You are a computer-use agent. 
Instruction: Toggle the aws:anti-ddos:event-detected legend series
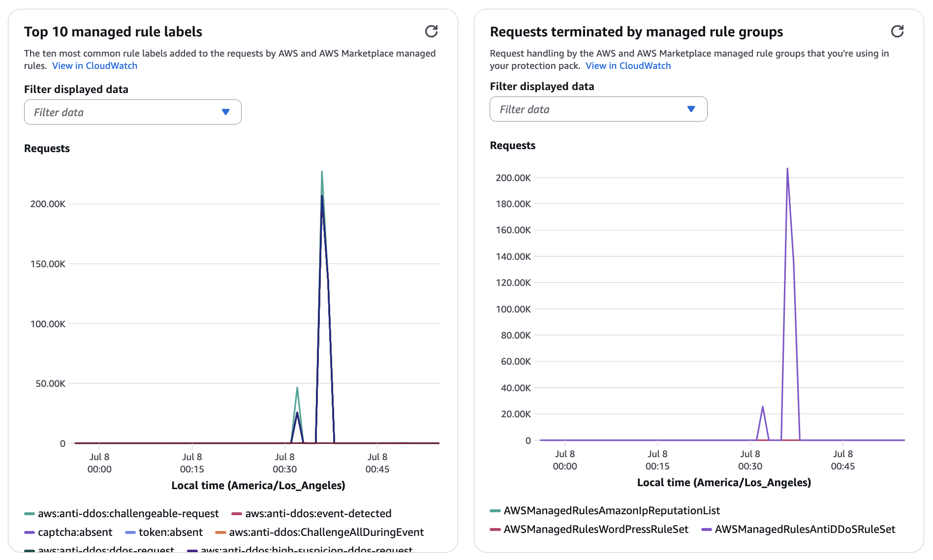click(x=318, y=514)
